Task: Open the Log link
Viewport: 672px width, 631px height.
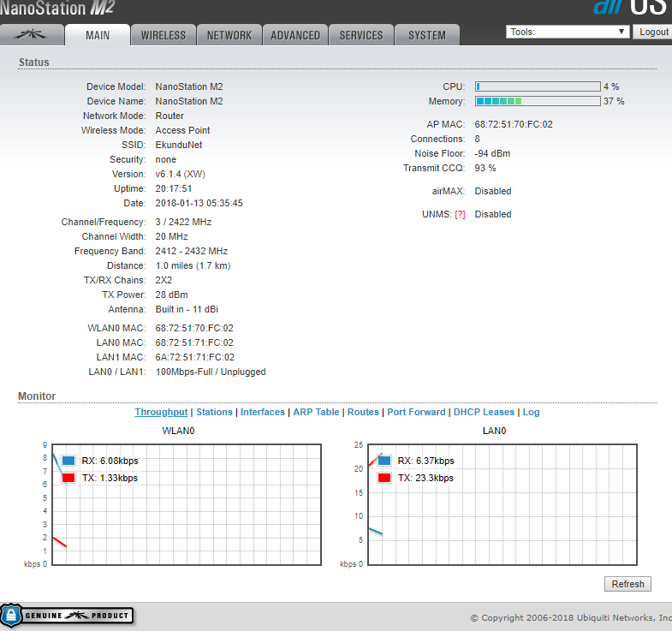Action: pos(531,412)
